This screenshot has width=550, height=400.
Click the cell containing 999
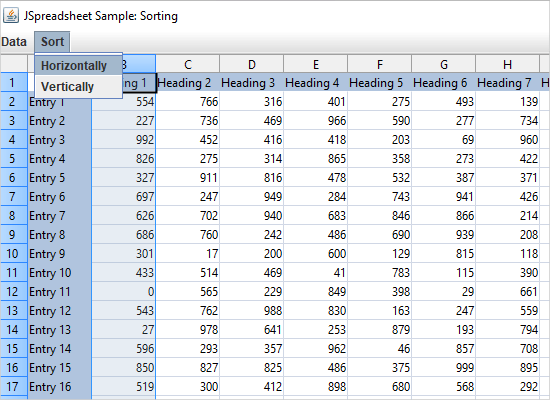444,367
